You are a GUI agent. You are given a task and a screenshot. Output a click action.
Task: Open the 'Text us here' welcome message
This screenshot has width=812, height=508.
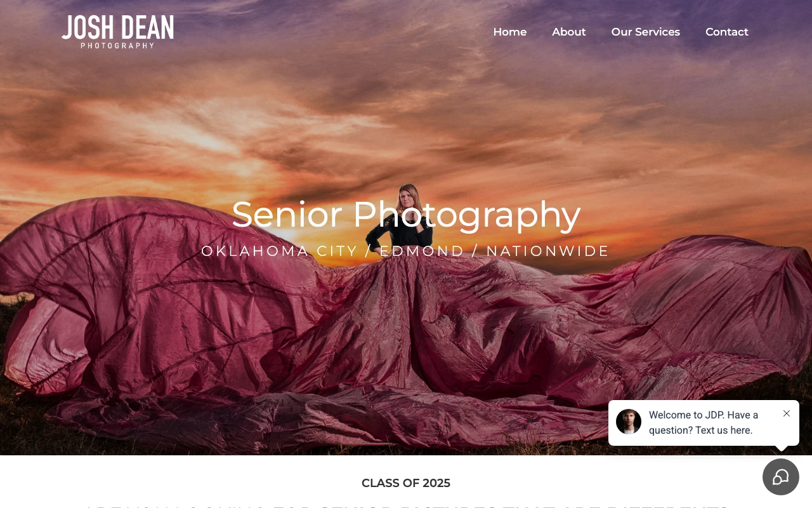coord(704,422)
